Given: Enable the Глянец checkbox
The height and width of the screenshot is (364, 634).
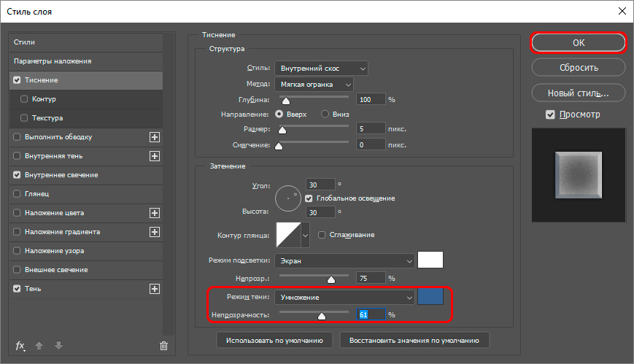Looking at the screenshot, I should pos(17,194).
